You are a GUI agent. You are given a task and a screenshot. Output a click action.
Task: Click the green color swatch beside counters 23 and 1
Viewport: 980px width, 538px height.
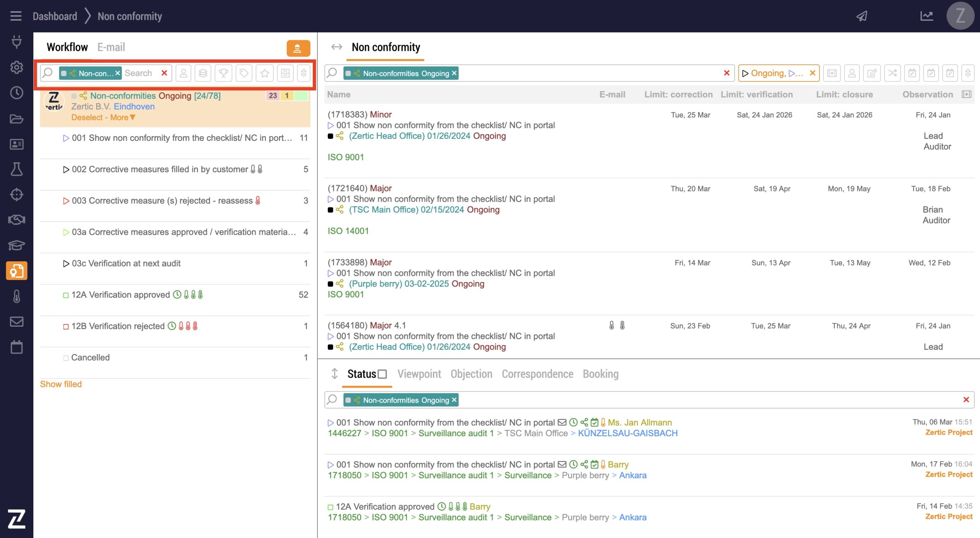click(x=301, y=96)
